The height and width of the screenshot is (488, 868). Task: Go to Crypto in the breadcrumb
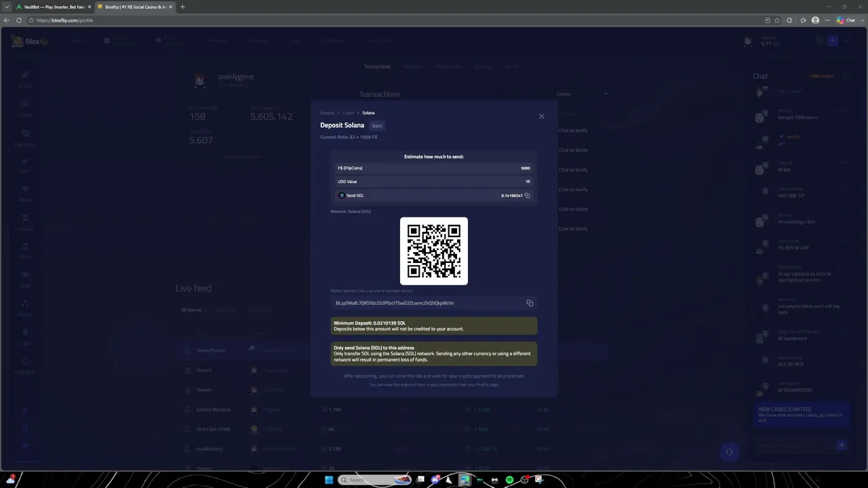coord(349,113)
